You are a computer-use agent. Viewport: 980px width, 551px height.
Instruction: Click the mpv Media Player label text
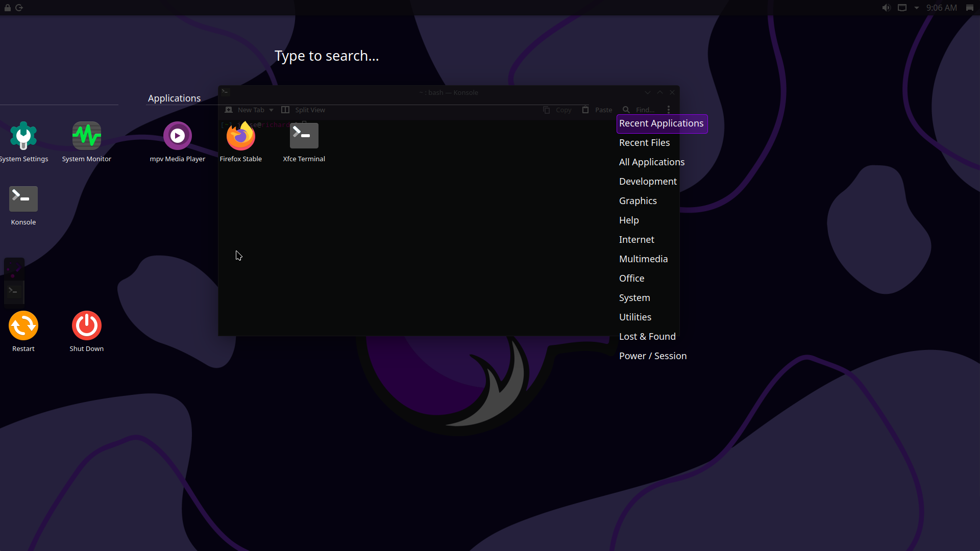[x=178, y=159]
